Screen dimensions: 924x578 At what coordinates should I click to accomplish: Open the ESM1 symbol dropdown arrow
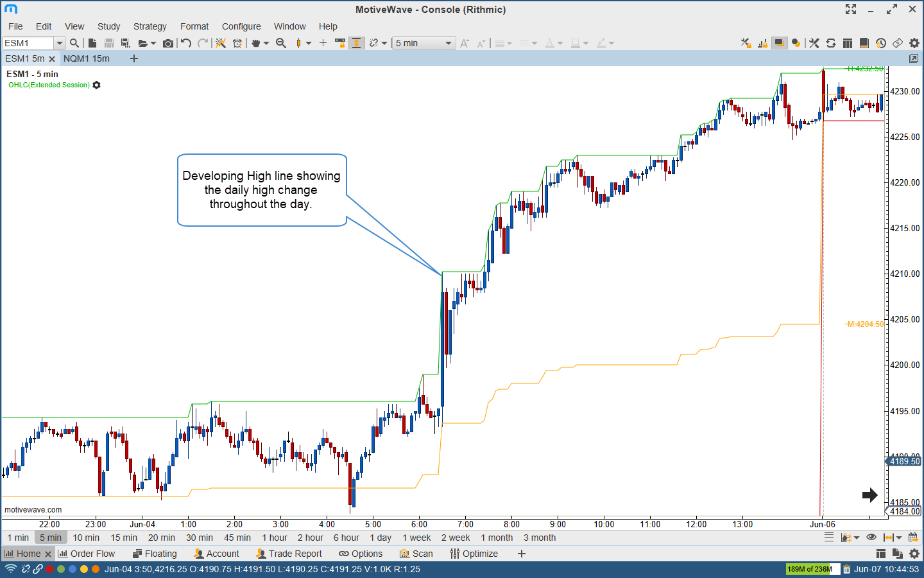(x=59, y=43)
